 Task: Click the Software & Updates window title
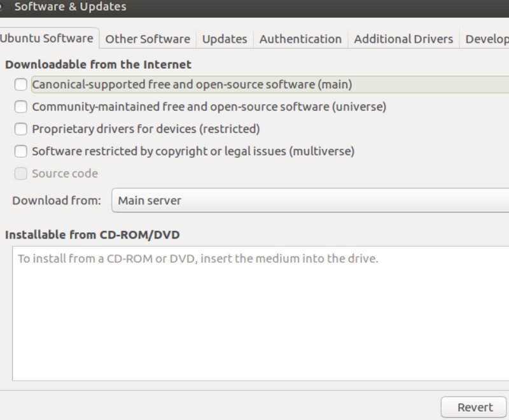click(71, 7)
